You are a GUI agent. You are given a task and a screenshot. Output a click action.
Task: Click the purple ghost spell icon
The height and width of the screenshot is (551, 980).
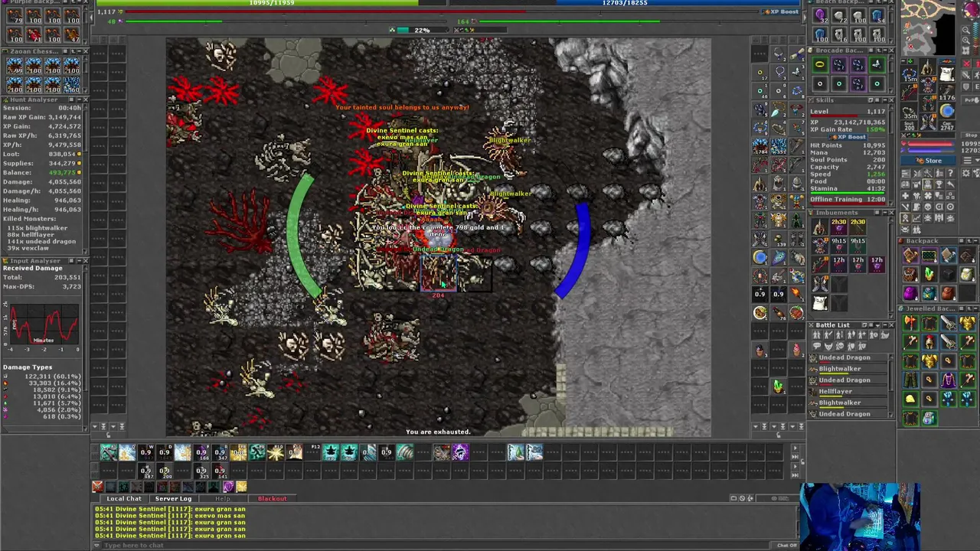coord(459,453)
